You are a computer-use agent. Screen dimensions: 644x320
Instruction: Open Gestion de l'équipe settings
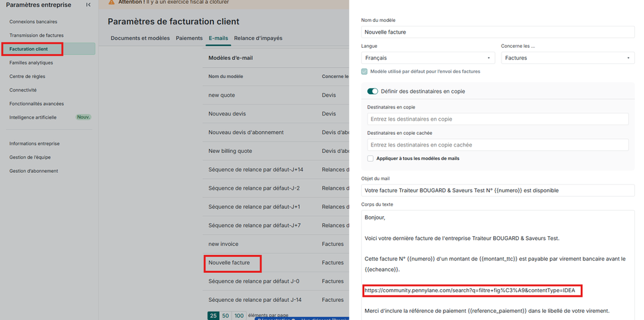coord(30,157)
